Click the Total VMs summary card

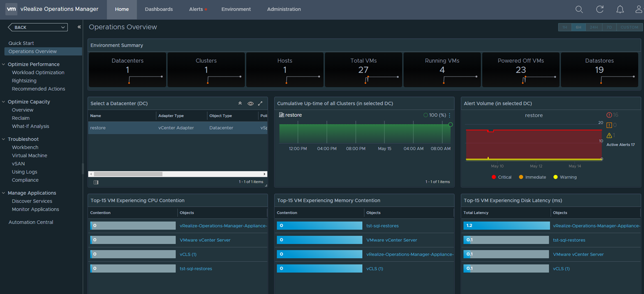coord(364,69)
